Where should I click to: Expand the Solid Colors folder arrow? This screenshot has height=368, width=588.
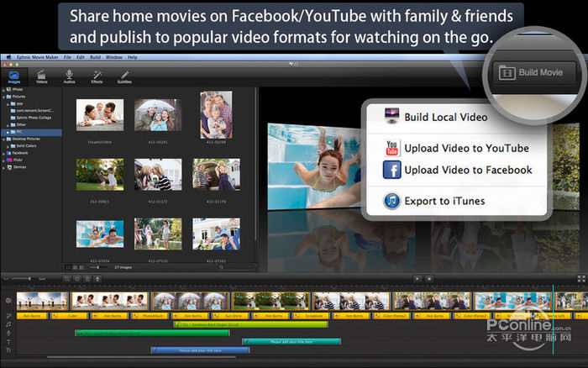[8, 146]
